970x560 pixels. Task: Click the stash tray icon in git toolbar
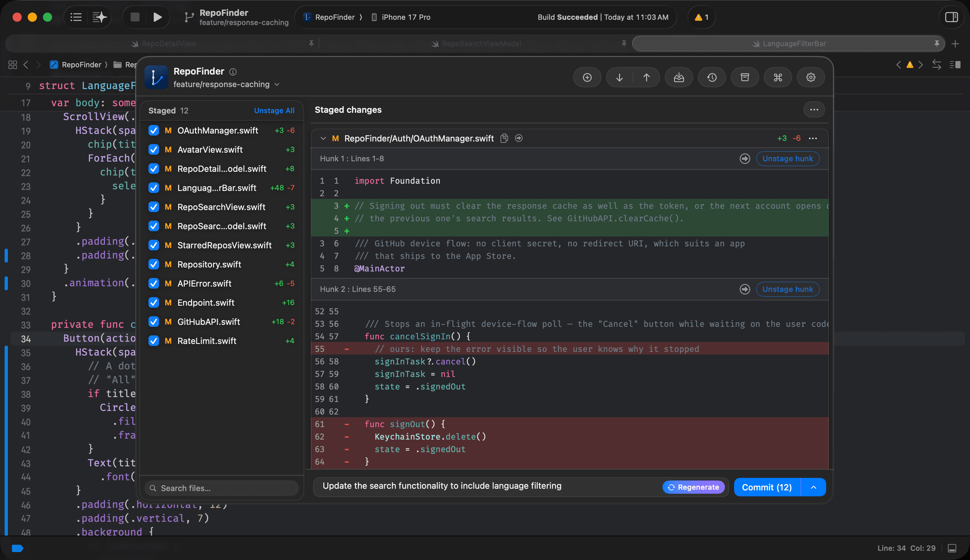[x=679, y=77]
